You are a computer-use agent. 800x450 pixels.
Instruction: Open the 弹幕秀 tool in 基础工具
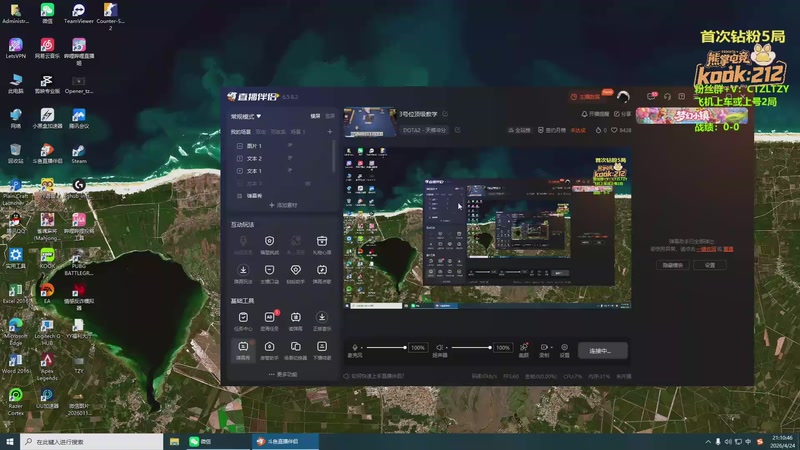(x=243, y=350)
